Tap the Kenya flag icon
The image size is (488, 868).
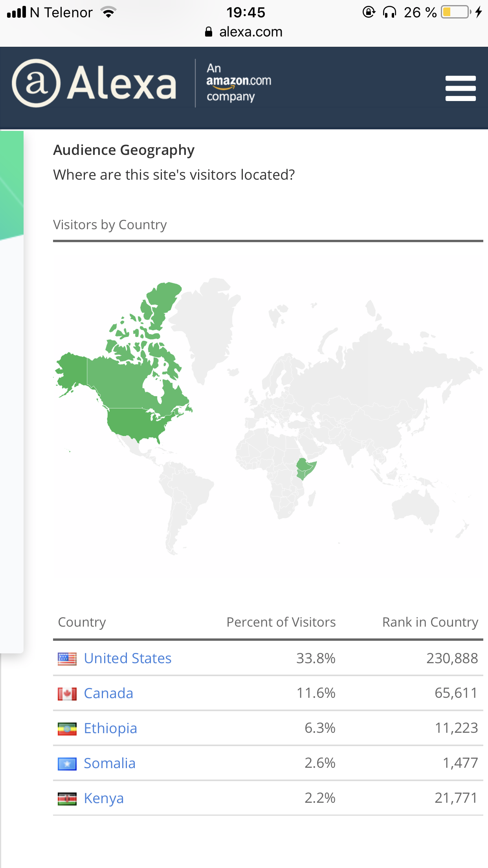(67, 799)
